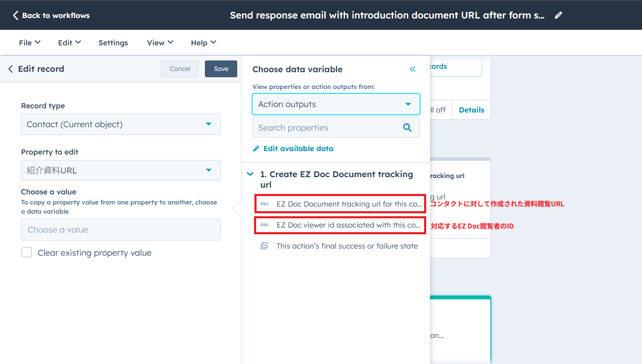The width and height of the screenshot is (642, 364).
Task: Click the Save button
Action: [221, 69]
